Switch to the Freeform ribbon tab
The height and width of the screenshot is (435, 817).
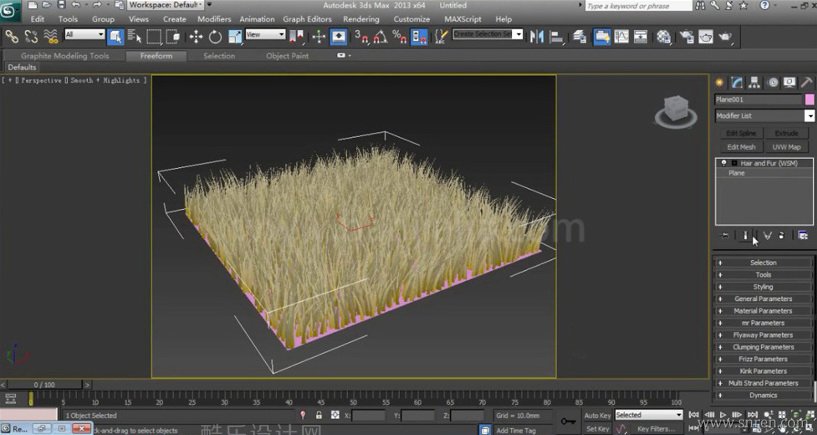click(156, 56)
